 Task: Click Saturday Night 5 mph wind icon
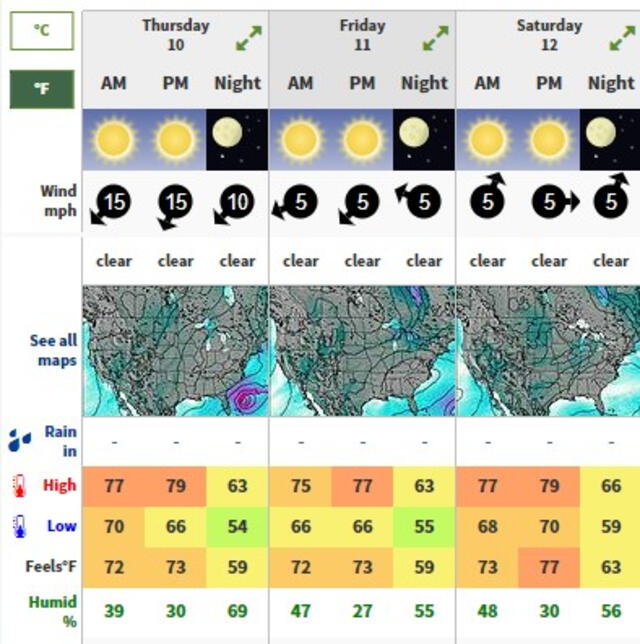point(611,196)
